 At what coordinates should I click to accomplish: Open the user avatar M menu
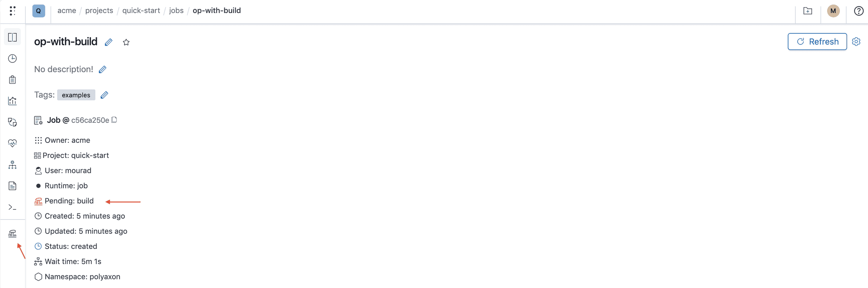[833, 11]
